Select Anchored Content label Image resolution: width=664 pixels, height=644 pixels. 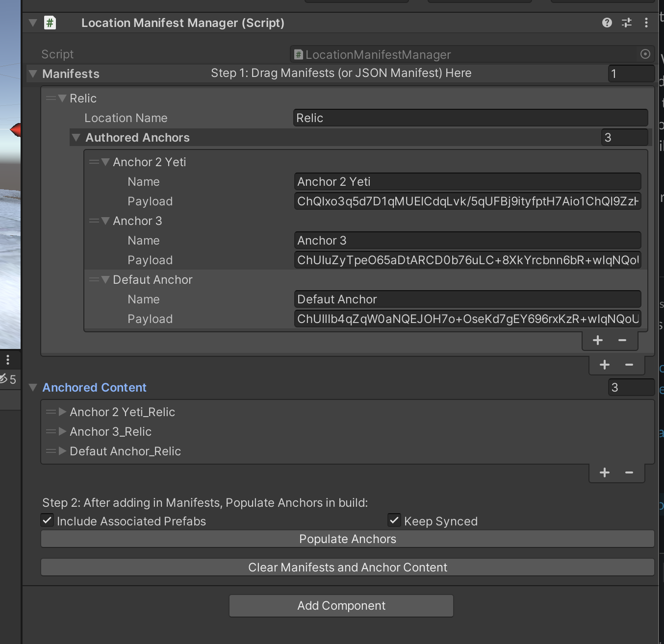point(94,388)
